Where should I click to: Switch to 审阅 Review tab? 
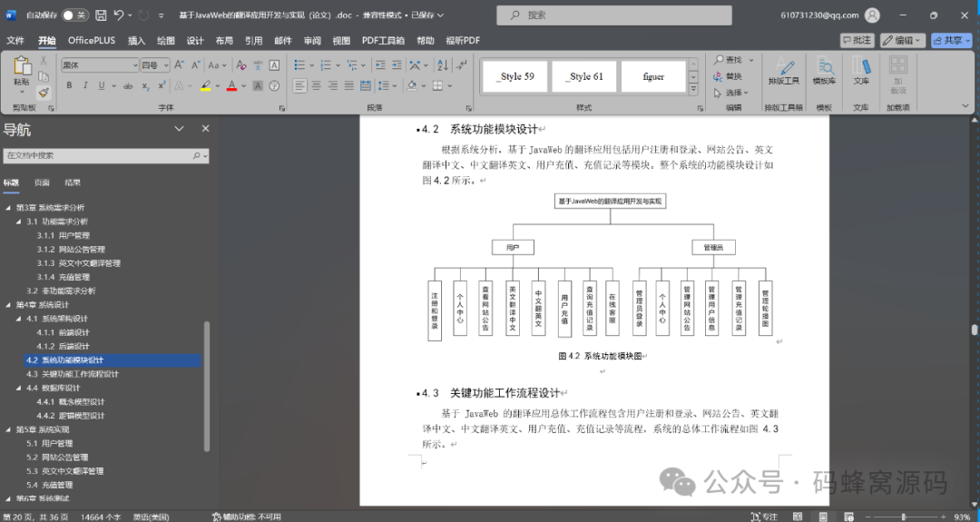pos(312,41)
